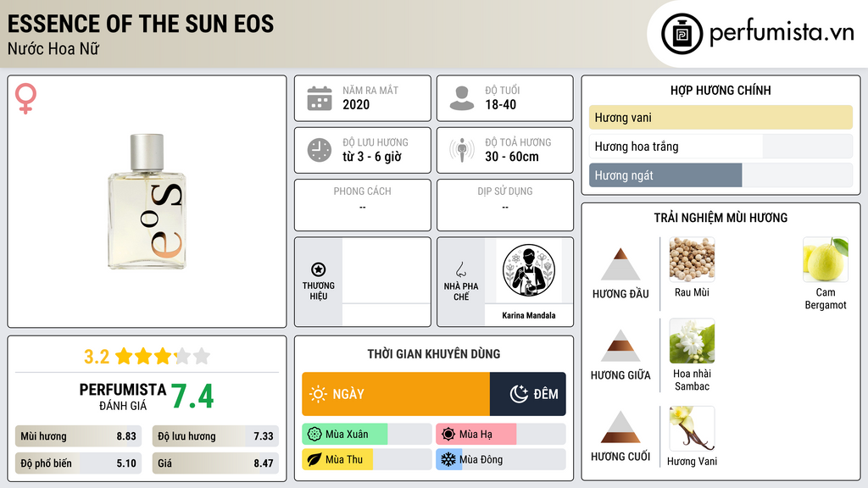Click the Hương cuối pyramid icon
Image resolution: width=868 pixels, height=488 pixels.
tap(620, 427)
